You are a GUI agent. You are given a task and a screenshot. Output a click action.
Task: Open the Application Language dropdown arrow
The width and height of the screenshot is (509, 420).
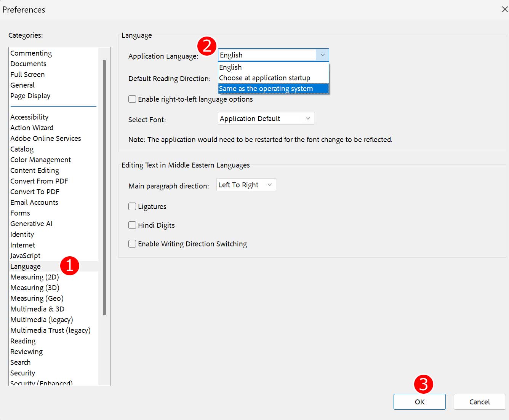coord(322,55)
